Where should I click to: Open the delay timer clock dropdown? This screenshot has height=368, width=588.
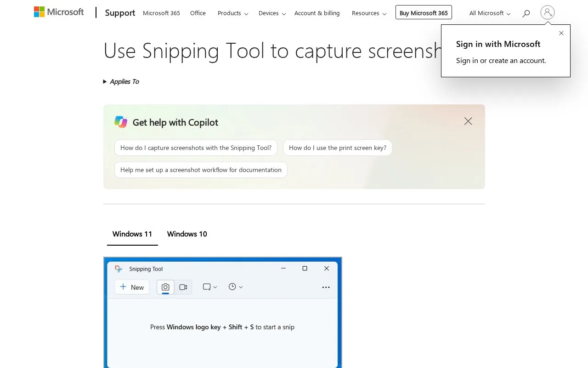click(236, 287)
